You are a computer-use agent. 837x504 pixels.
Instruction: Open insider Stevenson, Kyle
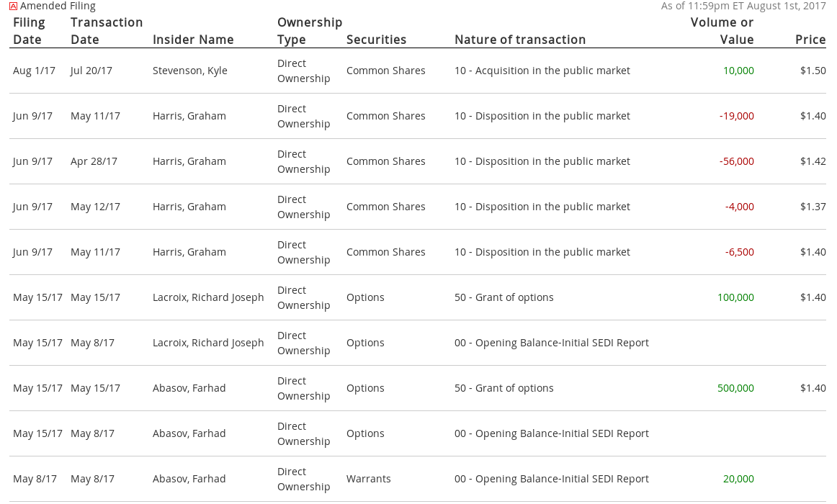tap(190, 71)
